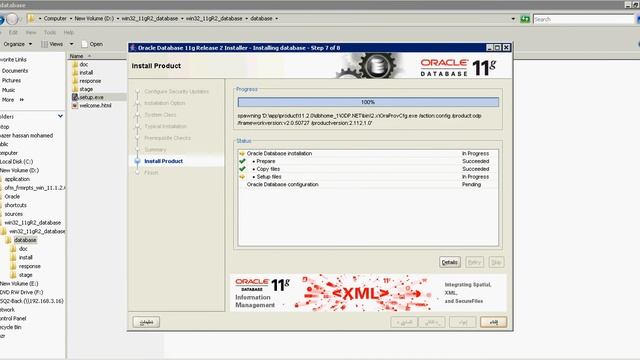The height and width of the screenshot is (360, 640).
Task: Select the Install Product step
Action: point(163,161)
